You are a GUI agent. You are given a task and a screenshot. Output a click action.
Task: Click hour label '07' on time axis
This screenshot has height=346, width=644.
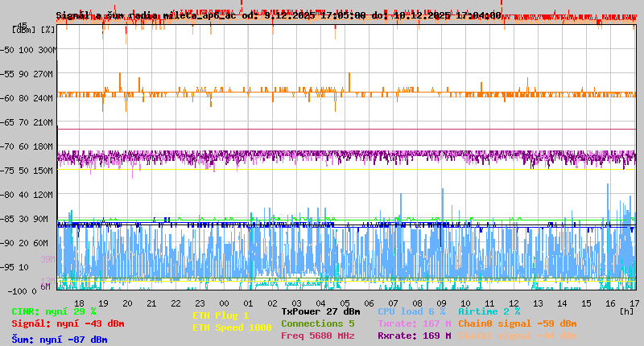394,303
